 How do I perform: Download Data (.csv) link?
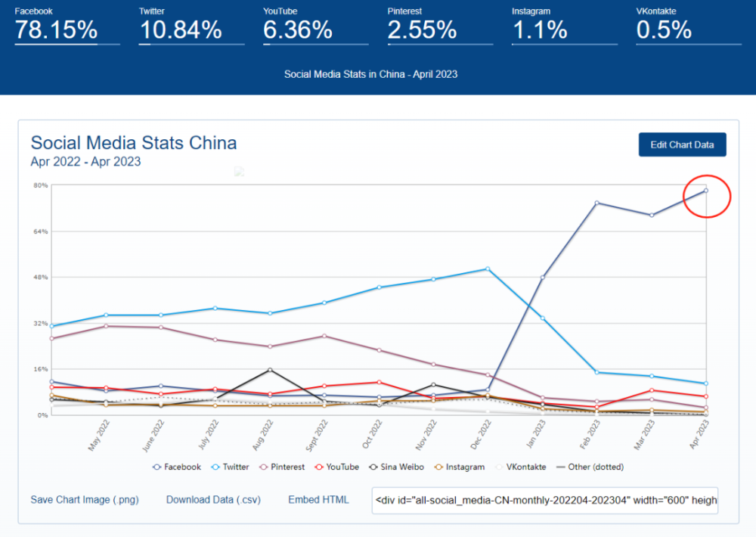(214, 500)
